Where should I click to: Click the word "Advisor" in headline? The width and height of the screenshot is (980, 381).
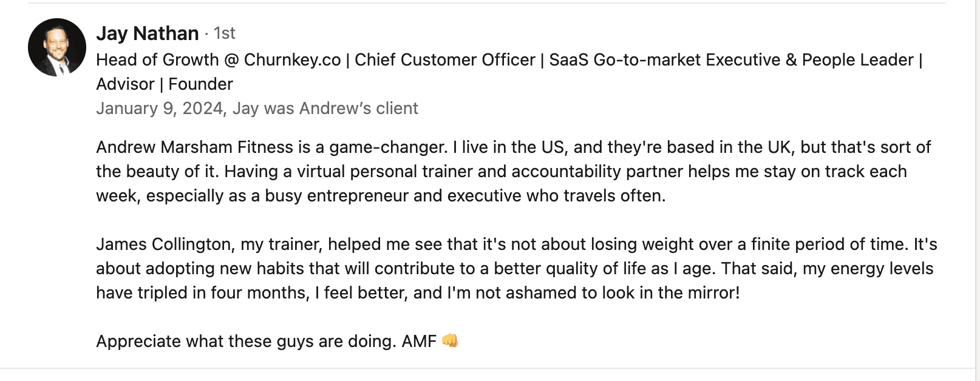125,84
